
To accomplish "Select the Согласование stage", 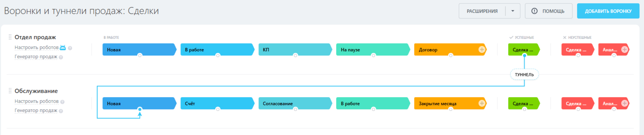I will pos(295,104).
